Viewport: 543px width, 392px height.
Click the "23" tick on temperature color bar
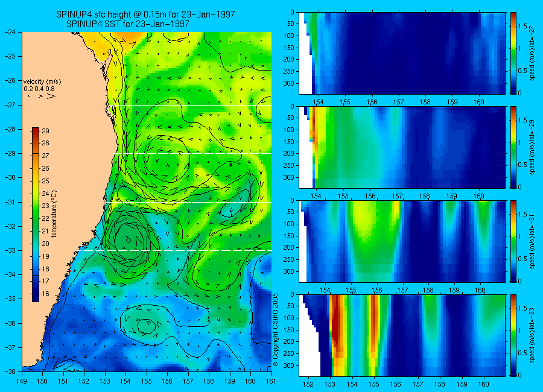(x=45, y=206)
